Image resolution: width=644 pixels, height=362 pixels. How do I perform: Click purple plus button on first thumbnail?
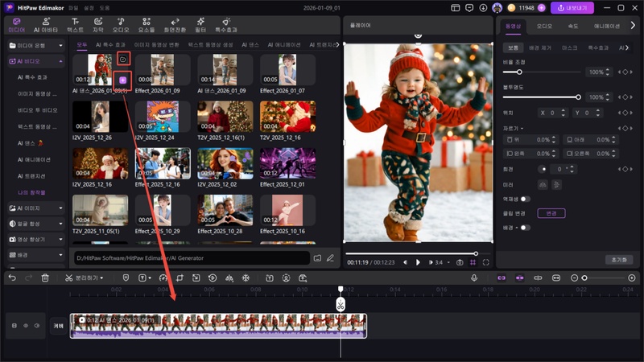tap(122, 79)
